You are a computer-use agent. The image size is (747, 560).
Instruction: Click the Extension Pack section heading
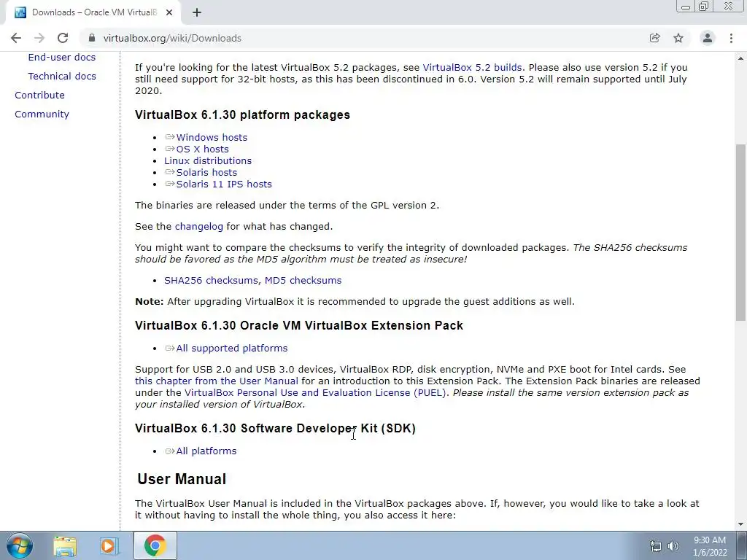pos(298,326)
